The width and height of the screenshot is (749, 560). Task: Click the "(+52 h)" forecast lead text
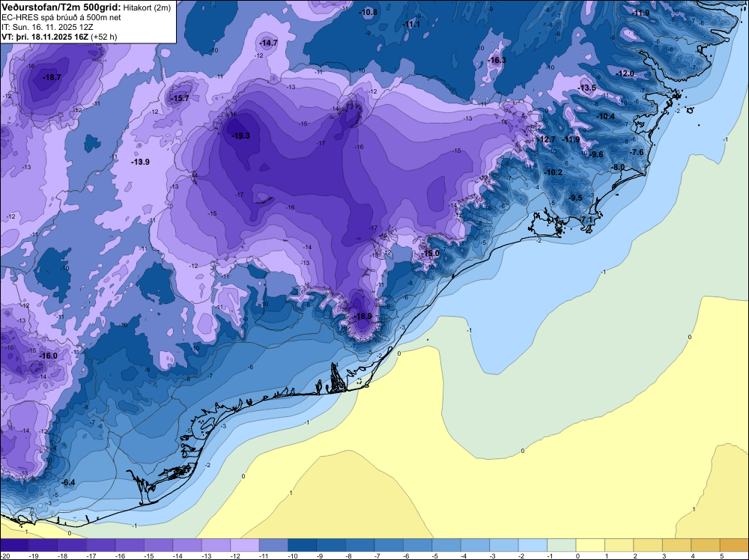click(105, 37)
